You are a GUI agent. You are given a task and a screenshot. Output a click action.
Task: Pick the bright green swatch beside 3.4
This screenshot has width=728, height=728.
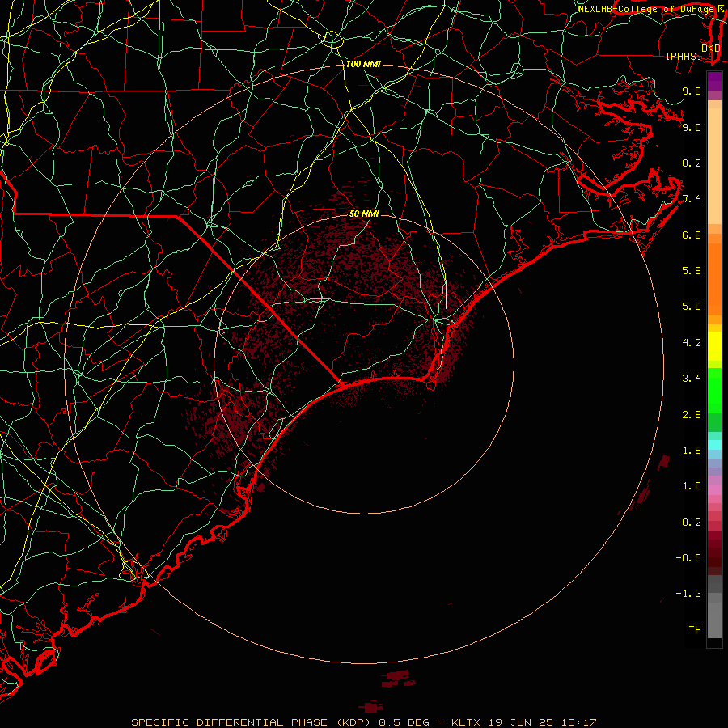[x=714, y=390]
